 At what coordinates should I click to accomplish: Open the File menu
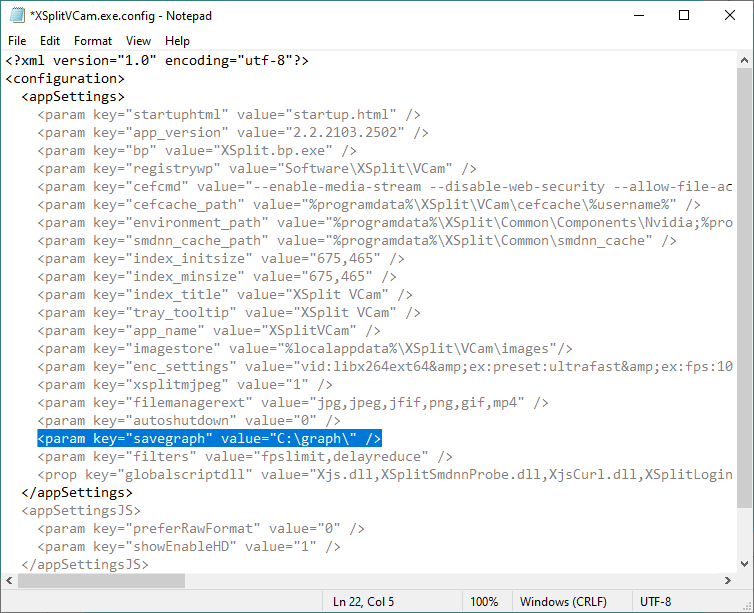point(17,41)
